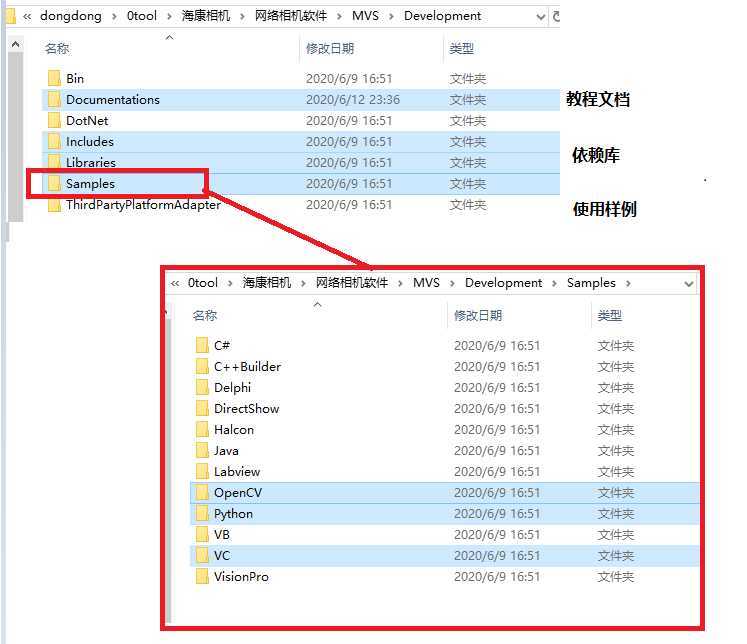The image size is (747, 644).
Task: Select the Documentations folder icon
Action: (54, 99)
